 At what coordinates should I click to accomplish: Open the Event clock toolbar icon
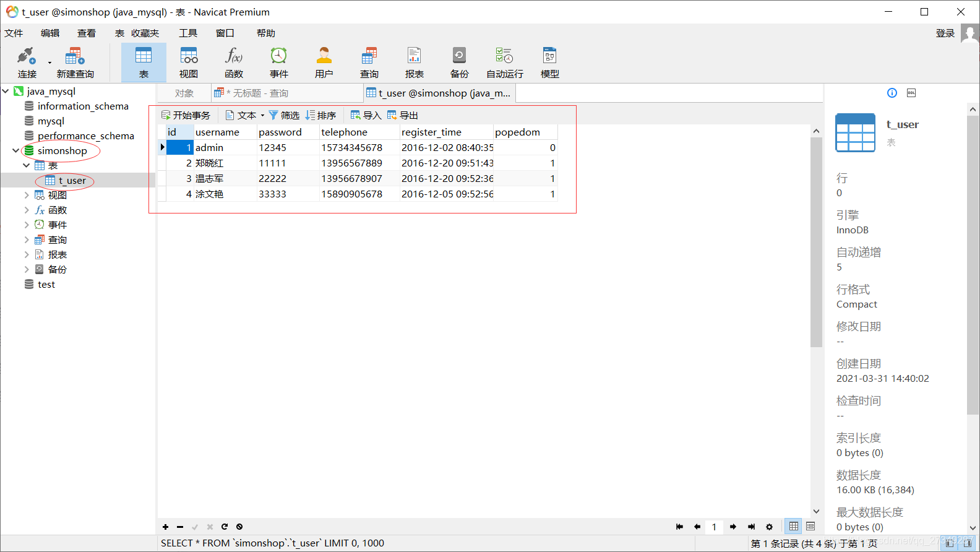(279, 63)
